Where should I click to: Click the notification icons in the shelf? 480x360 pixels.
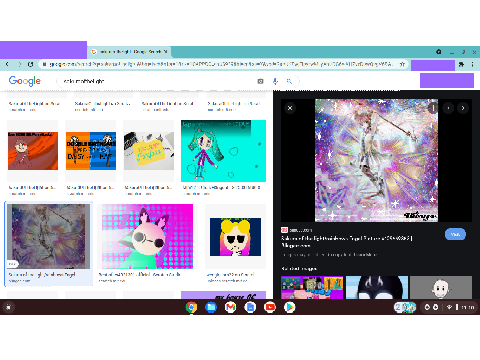431,307
